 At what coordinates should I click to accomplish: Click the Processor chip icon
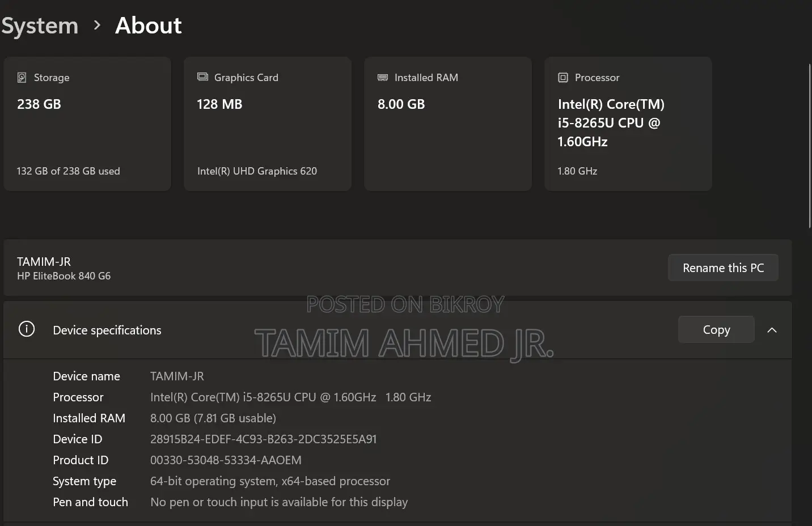click(563, 78)
